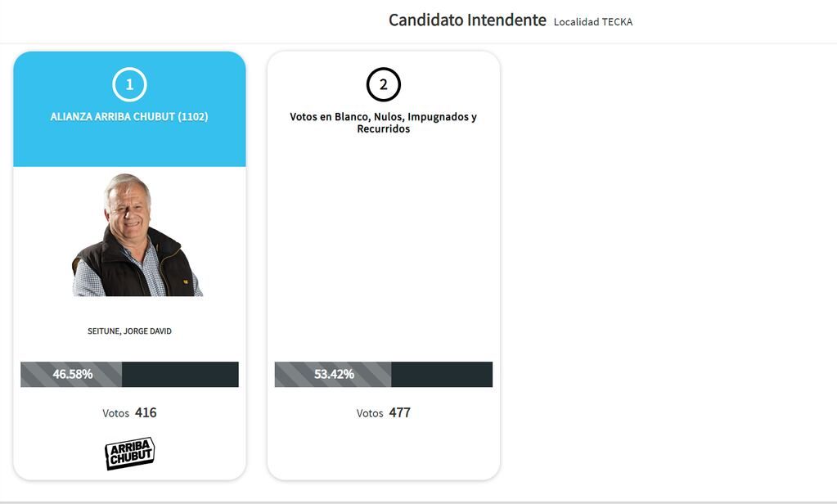The image size is (837, 504).
Task: Select the candidate name SEITUNE, JORGE DAVID
Action: (128, 331)
